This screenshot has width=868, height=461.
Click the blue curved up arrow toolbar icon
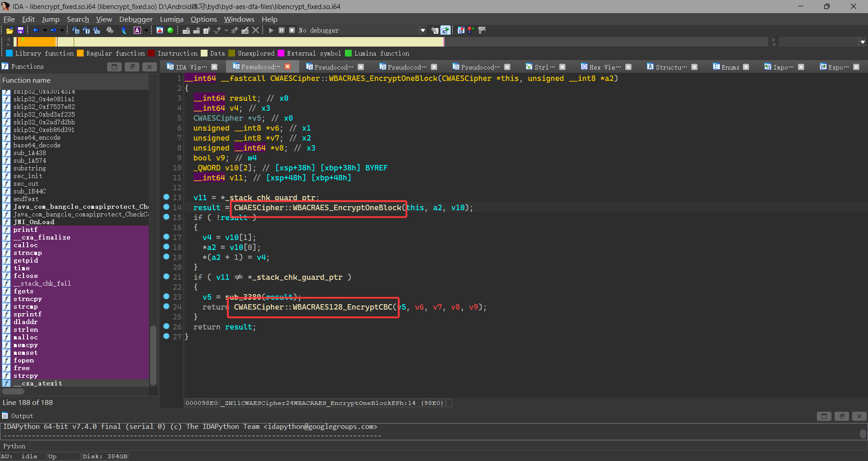point(124,30)
